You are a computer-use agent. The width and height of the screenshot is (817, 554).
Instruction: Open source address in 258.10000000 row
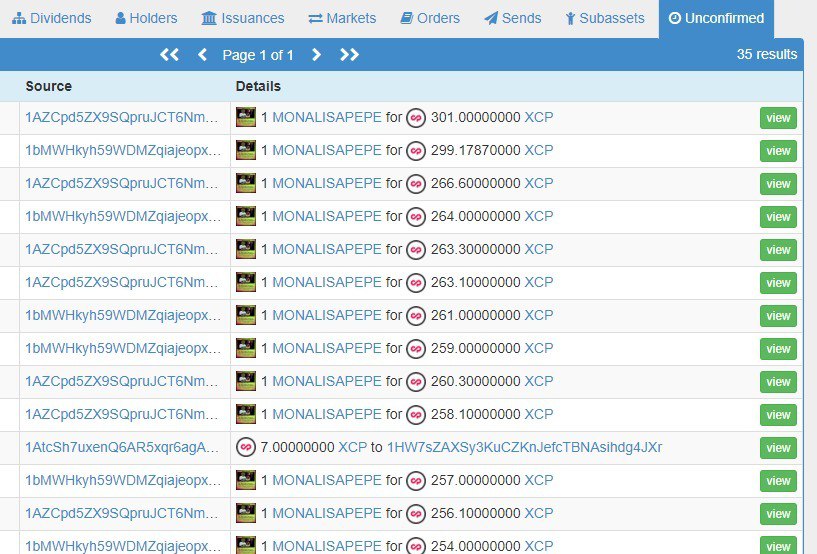click(122, 414)
